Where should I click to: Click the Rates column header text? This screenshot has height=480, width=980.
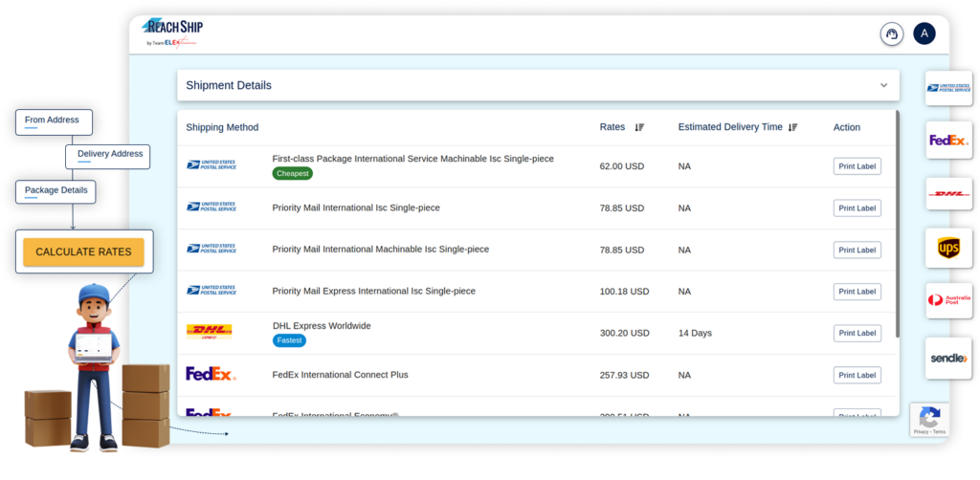pos(612,127)
